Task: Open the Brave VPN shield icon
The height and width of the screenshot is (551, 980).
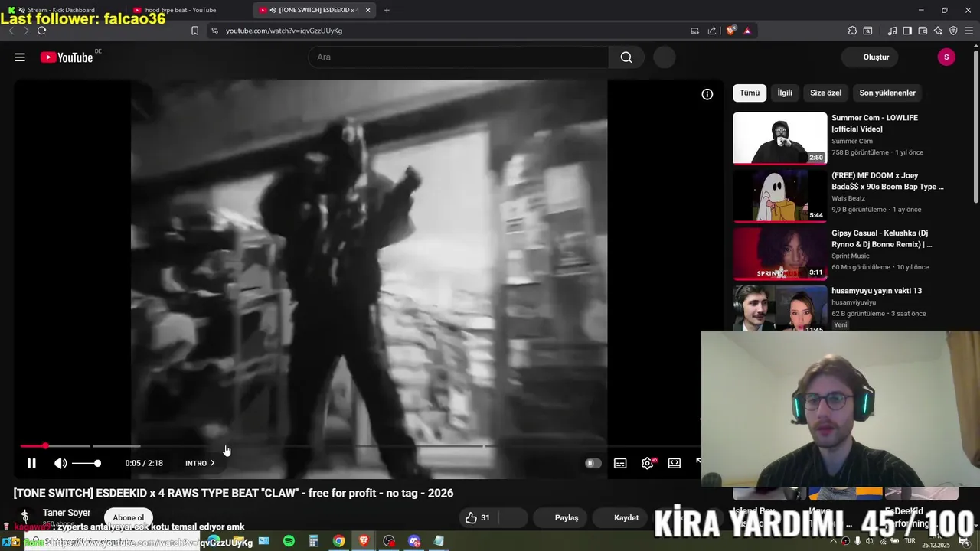Action: coord(953,31)
